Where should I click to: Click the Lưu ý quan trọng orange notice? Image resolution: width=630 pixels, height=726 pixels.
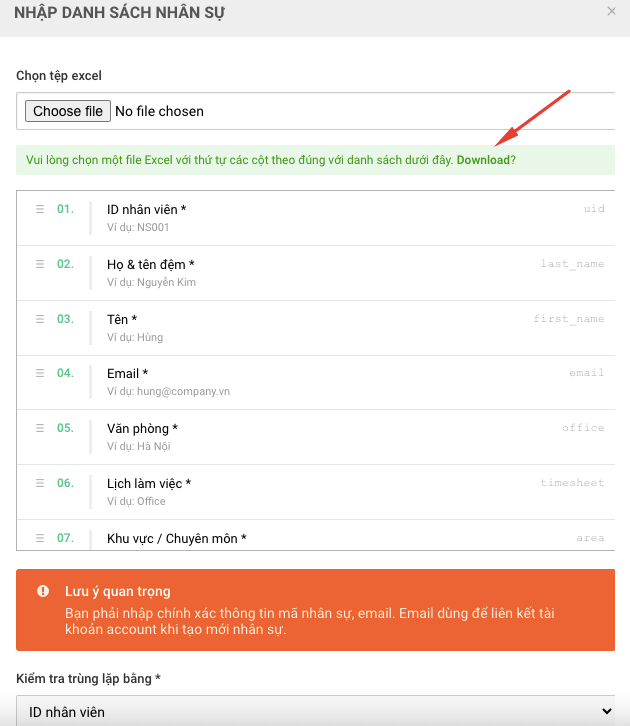316,610
